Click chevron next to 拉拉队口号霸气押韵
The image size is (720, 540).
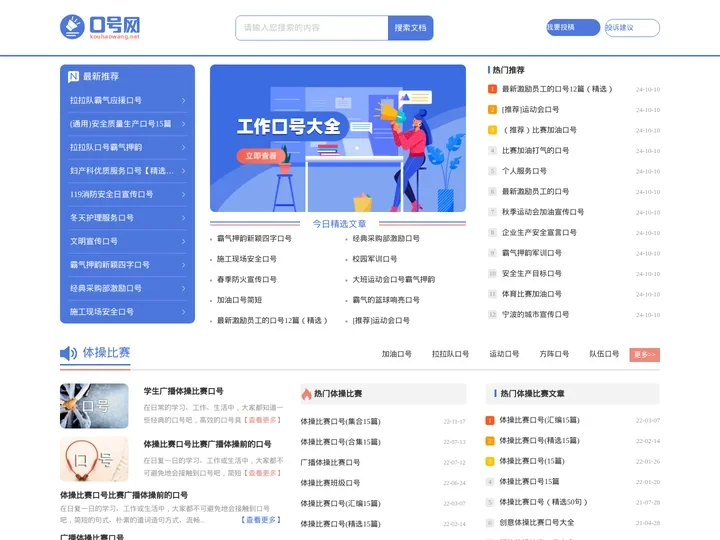click(x=183, y=147)
